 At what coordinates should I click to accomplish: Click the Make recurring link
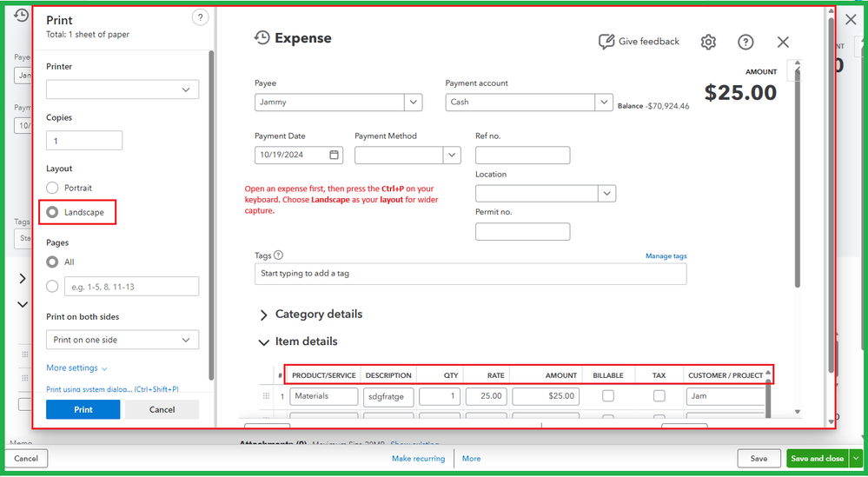tap(419, 459)
